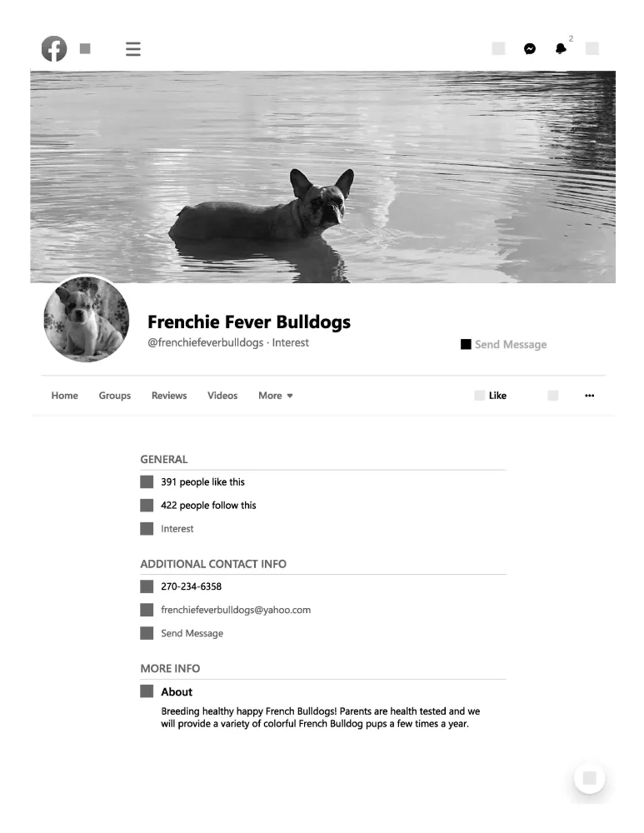Click the icon beside phone number 270-234-6358
Viewport: 644px width, 833px height.
[x=147, y=586]
